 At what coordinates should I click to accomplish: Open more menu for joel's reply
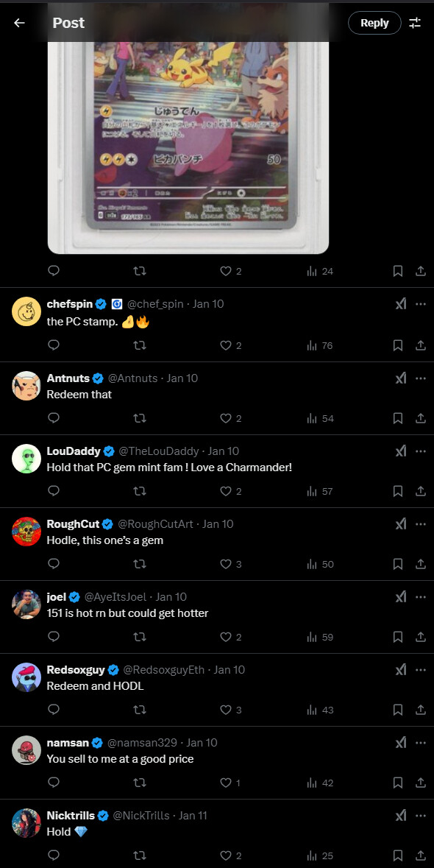point(421,597)
